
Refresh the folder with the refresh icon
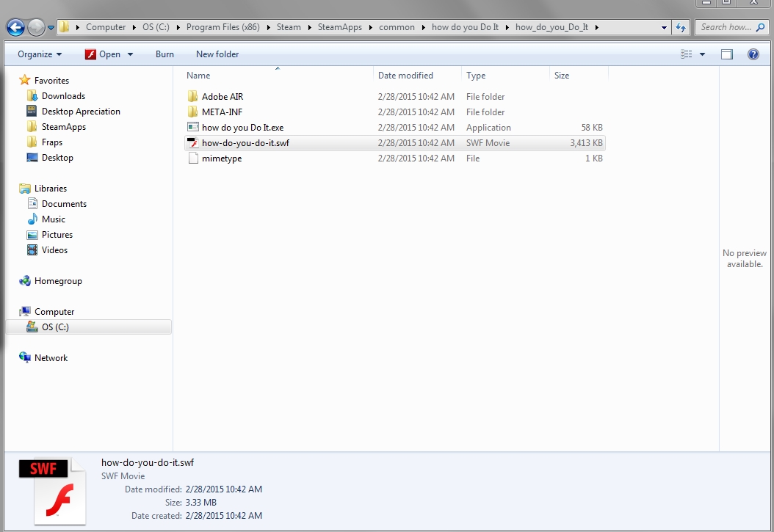tap(681, 27)
